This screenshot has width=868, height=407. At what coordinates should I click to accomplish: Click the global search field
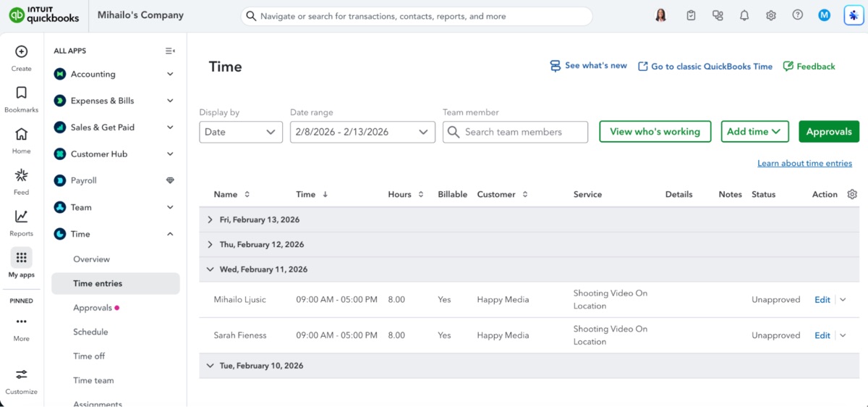417,16
